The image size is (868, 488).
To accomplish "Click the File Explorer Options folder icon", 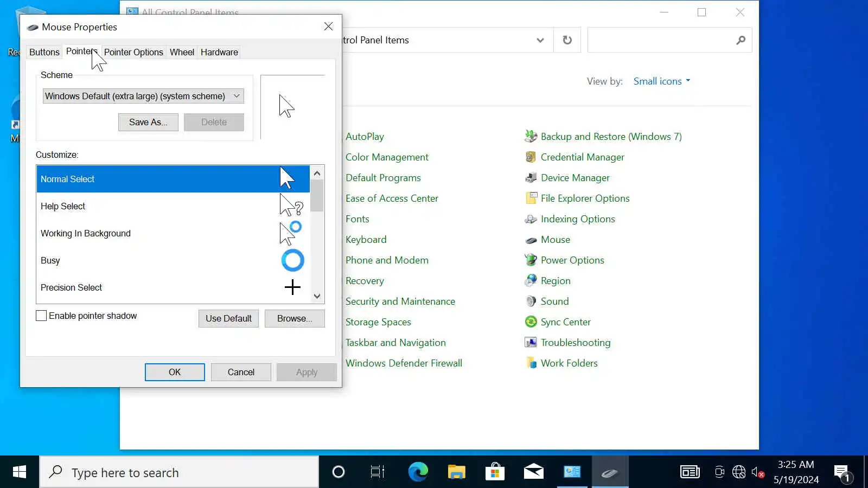I will click(531, 198).
